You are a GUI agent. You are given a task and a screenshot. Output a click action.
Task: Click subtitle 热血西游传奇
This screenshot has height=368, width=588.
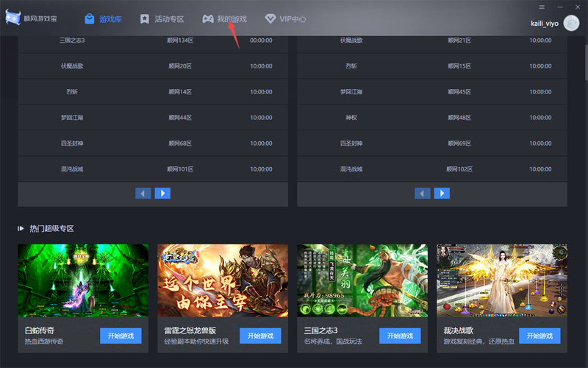click(x=44, y=342)
